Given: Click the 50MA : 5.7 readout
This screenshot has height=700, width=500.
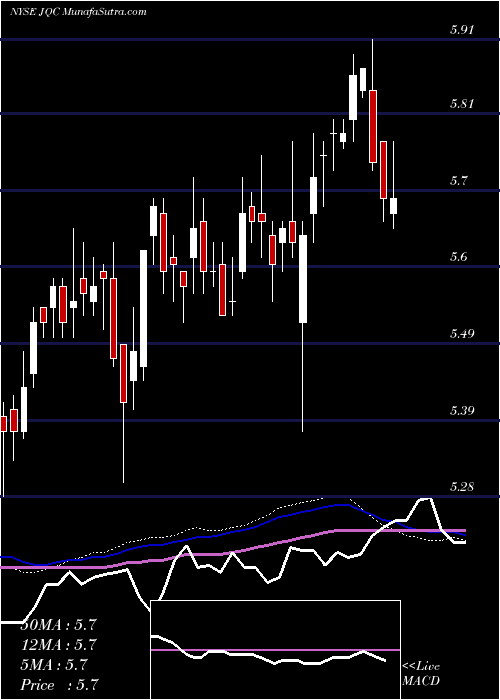Looking at the screenshot, I should tap(58, 625).
